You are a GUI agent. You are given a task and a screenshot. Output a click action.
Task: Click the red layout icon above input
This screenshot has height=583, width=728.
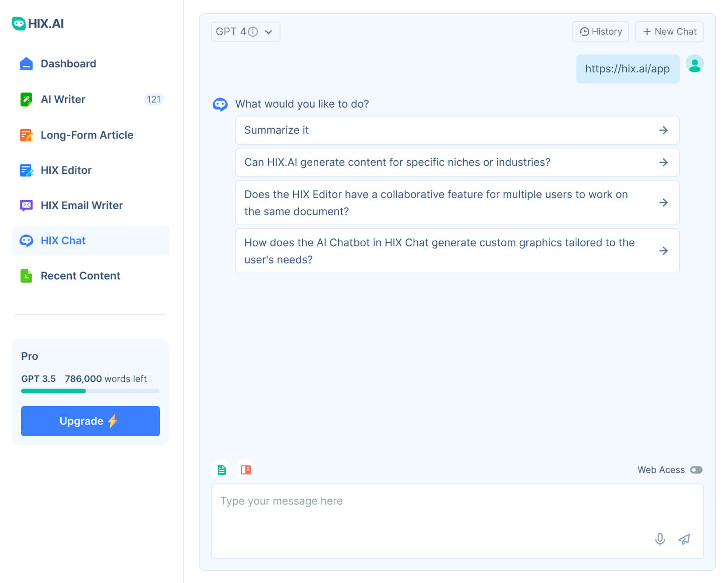pos(246,470)
